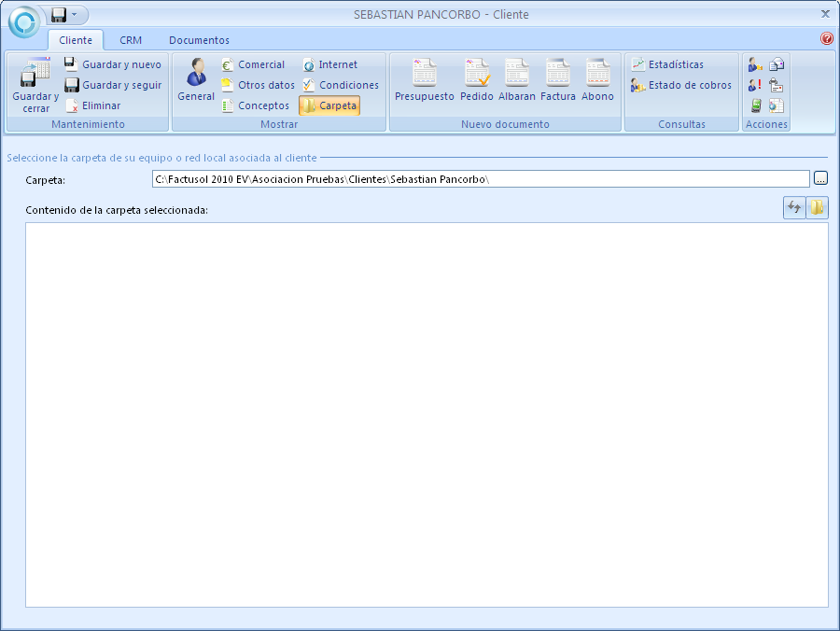
Task: Click into the Carpeta path field
Action: pos(480,178)
